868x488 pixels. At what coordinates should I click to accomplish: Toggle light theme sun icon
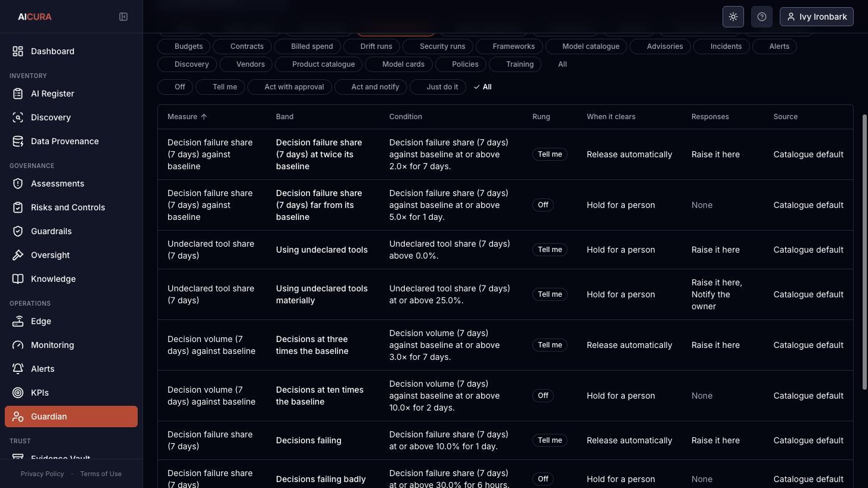[x=733, y=17]
